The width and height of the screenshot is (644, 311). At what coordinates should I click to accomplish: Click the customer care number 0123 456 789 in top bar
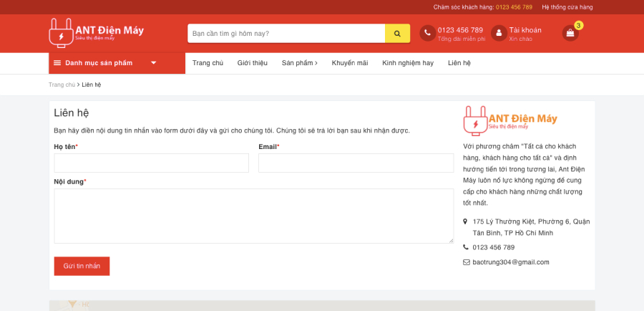point(514,7)
